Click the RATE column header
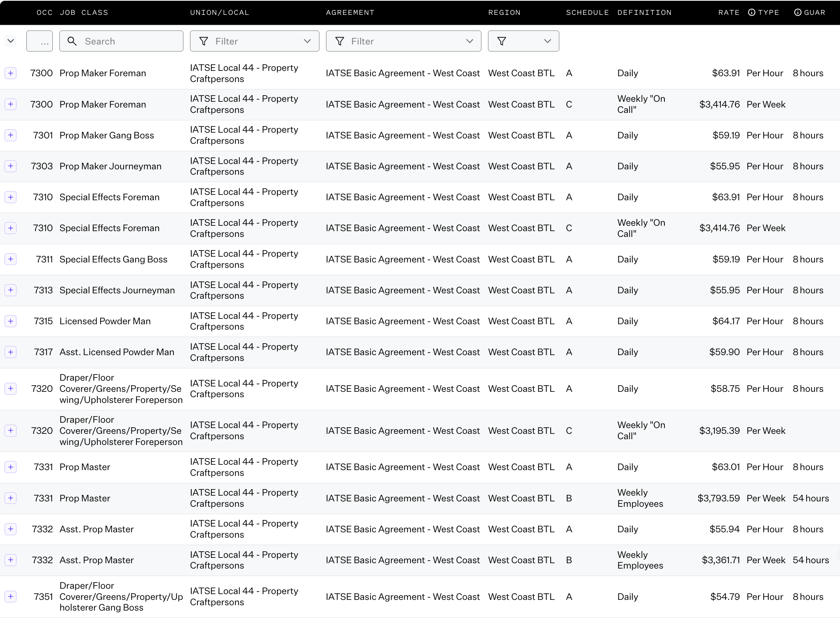 click(729, 12)
